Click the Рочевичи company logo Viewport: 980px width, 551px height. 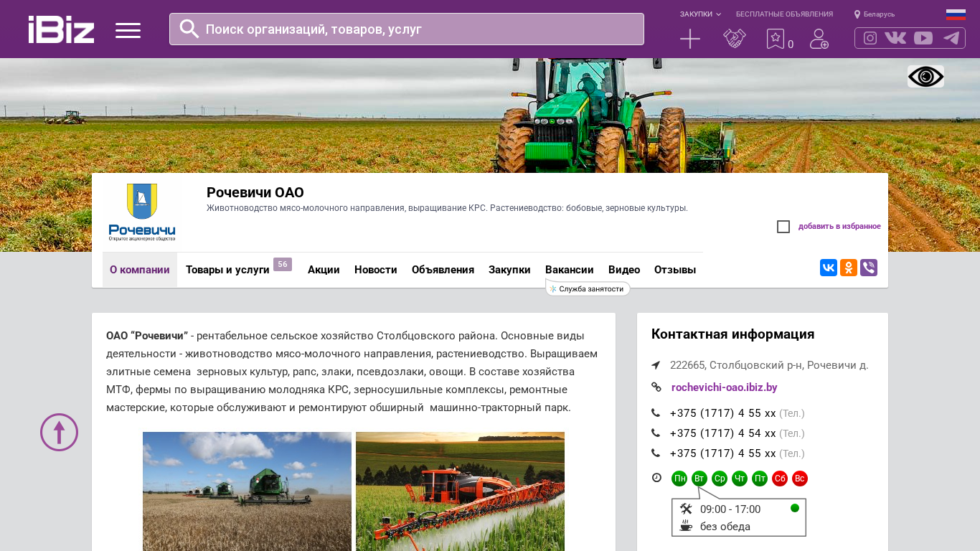point(142,212)
